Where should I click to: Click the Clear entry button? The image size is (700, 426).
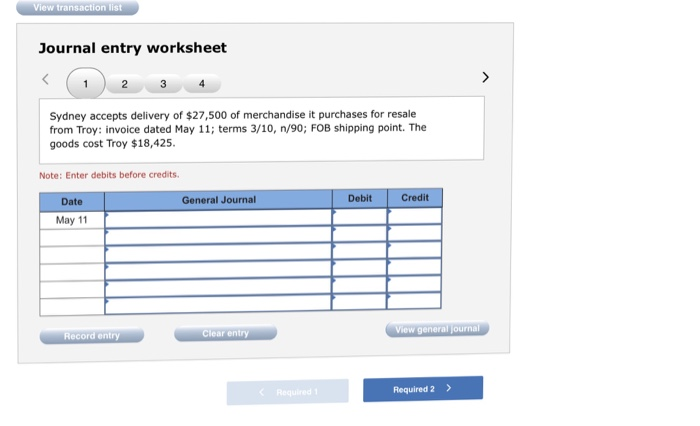tap(225, 333)
